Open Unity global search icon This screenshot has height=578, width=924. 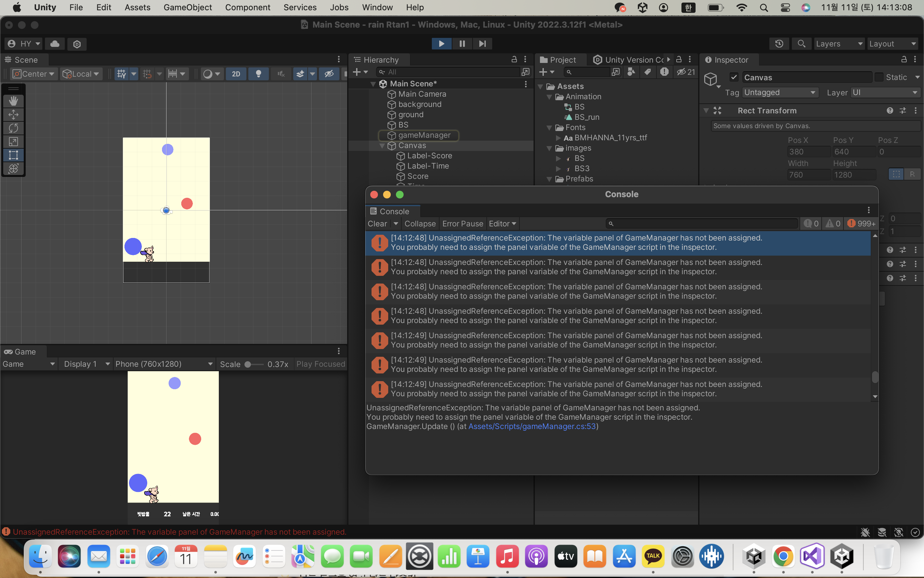[x=801, y=44]
